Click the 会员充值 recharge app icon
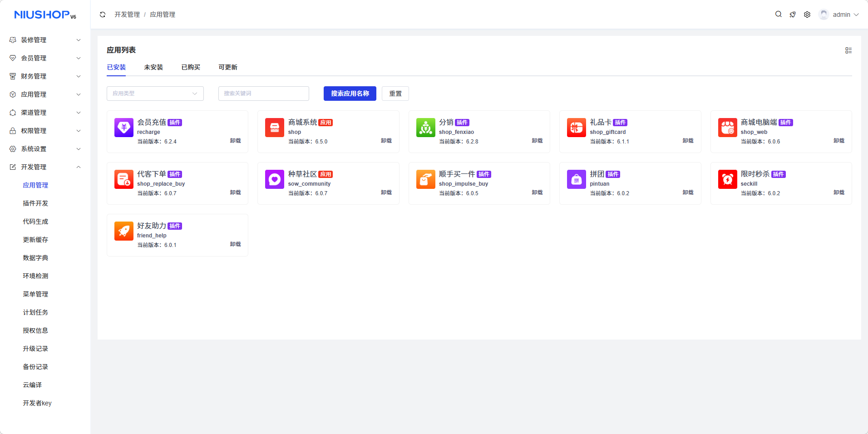Screen dimensions: 868x434 (x=123, y=128)
